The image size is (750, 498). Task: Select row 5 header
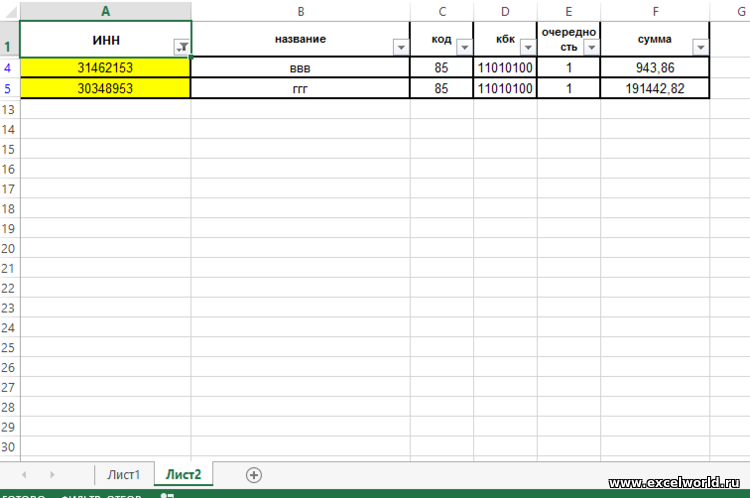tap(8, 89)
